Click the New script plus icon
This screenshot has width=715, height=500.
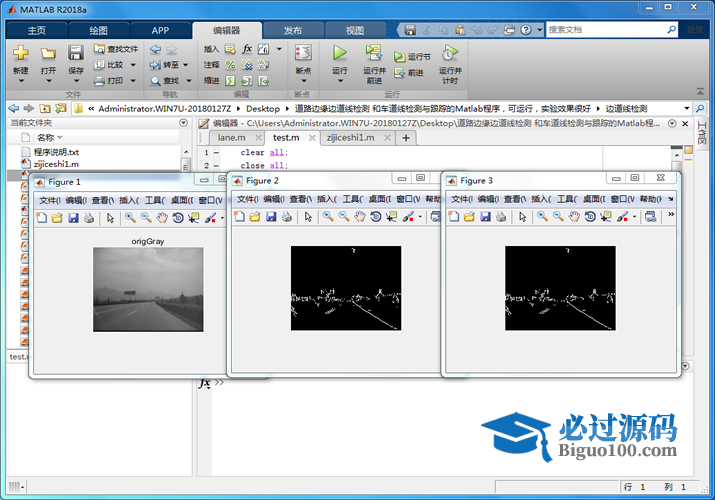coord(21,53)
